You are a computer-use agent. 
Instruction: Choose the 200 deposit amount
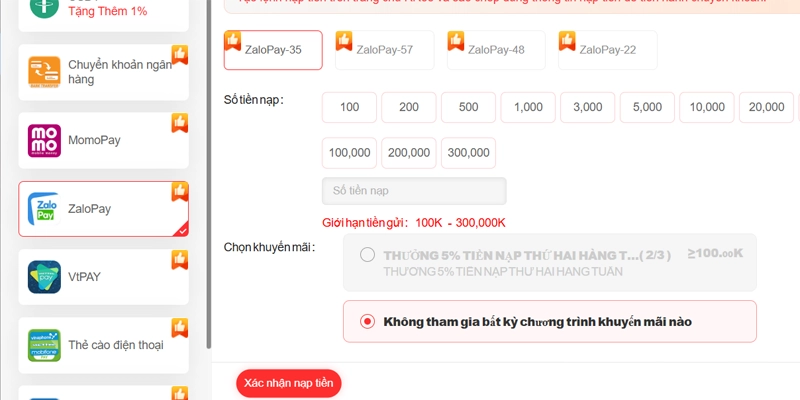pyautogui.click(x=409, y=107)
